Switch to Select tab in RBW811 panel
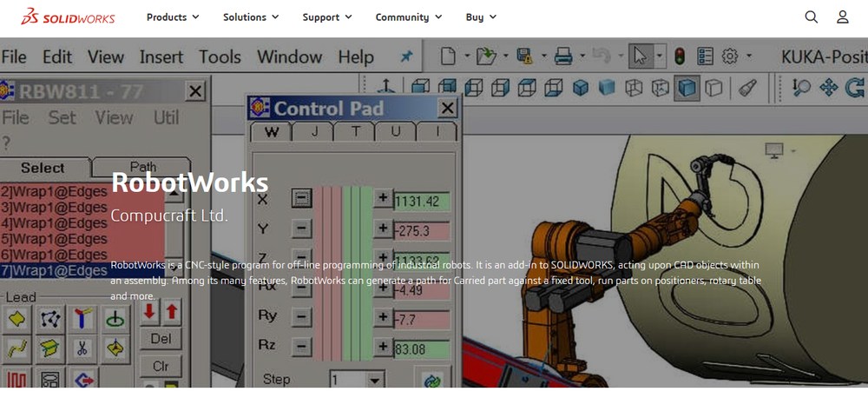 (x=43, y=168)
